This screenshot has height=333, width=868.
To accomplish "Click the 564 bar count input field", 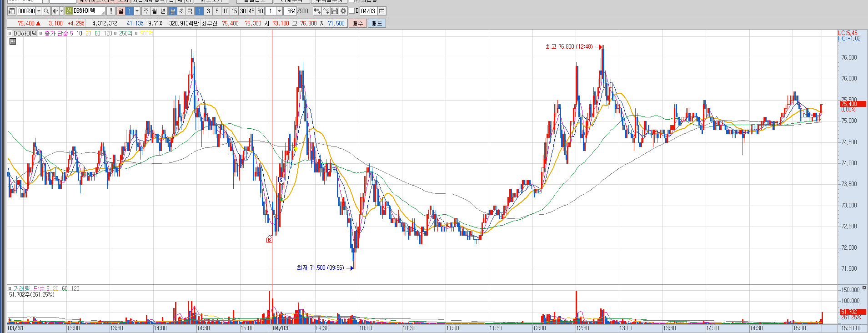I will click(x=290, y=11).
